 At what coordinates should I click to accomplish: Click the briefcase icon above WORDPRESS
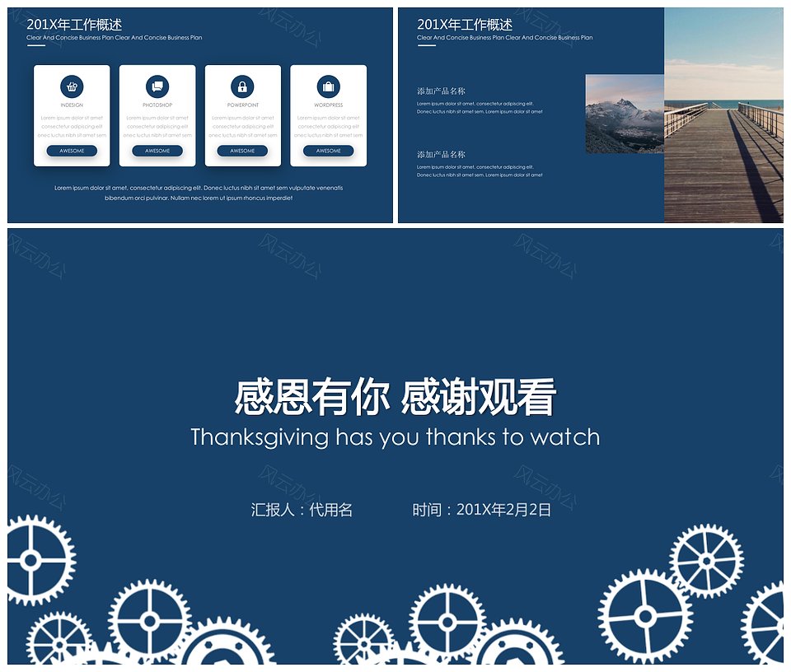click(329, 86)
